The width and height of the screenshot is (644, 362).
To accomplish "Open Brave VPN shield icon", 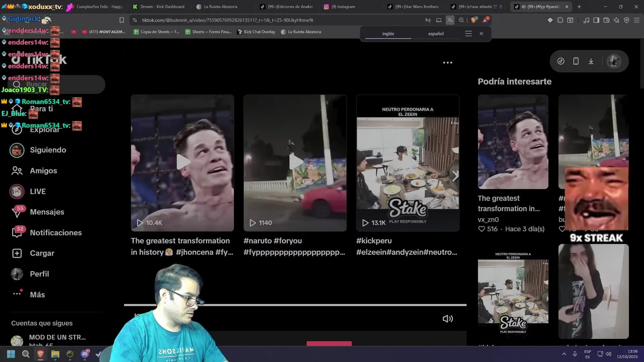I will (626, 20).
